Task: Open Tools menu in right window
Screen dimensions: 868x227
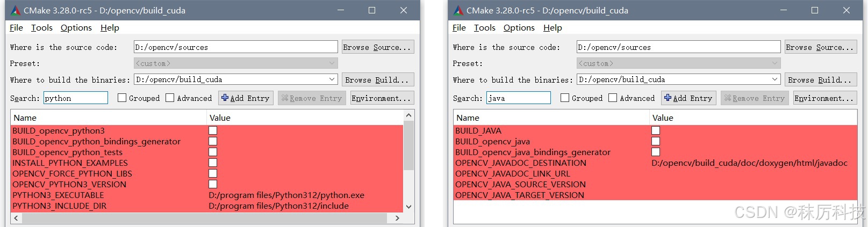Action: pos(485,27)
